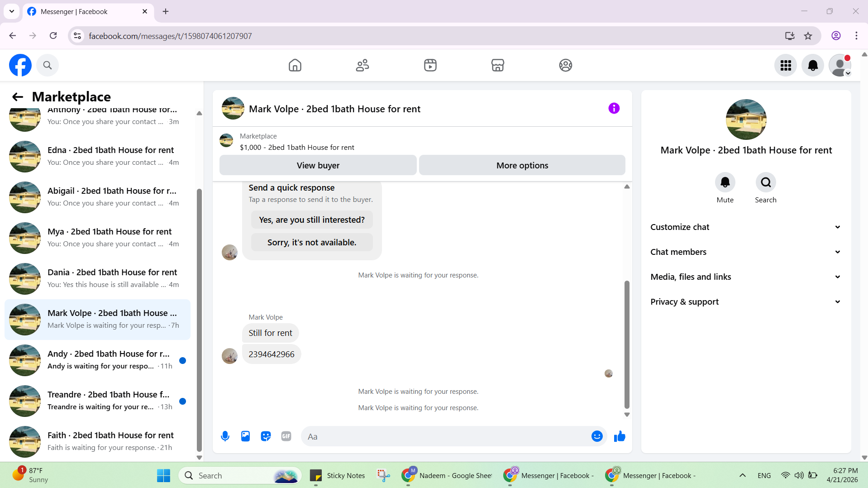Click the back arrow beside Marketplace
This screenshot has width=868, height=488.
tap(18, 96)
